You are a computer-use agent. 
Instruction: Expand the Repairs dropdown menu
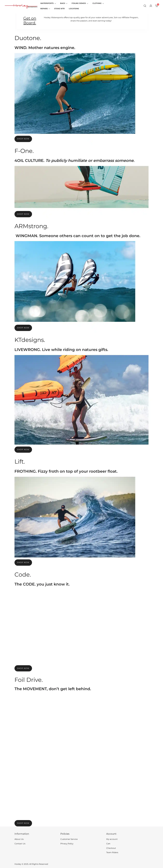tap(45, 9)
